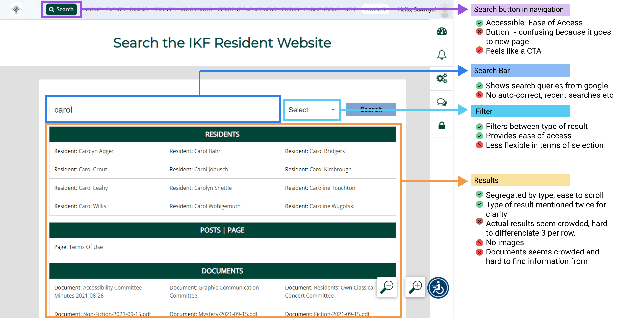Screen dimensions: 644x318
Task: Click the green Search button in navigation
Action: (61, 9)
